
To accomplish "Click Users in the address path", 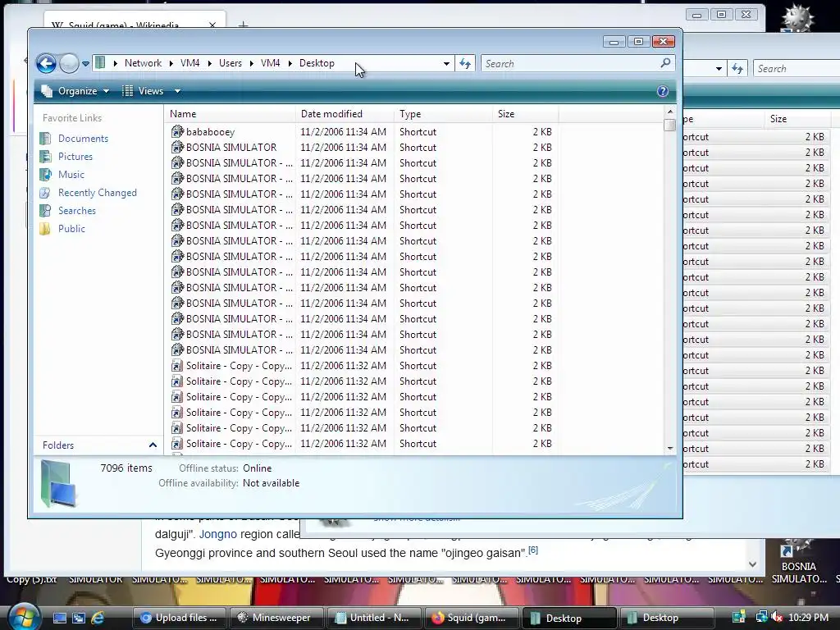I will 231,63.
